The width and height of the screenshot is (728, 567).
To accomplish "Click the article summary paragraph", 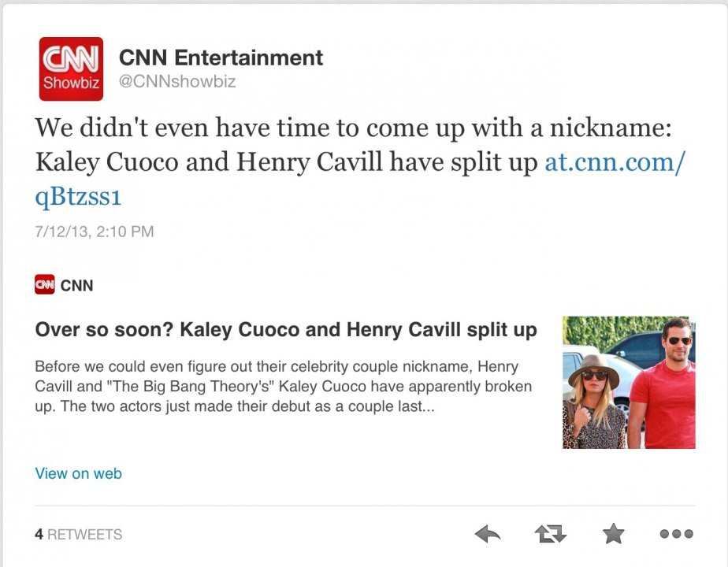I will (283, 387).
